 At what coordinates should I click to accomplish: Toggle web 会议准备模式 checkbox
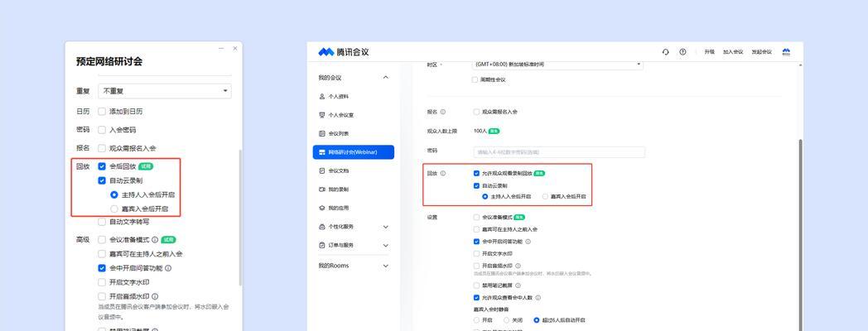(476, 217)
